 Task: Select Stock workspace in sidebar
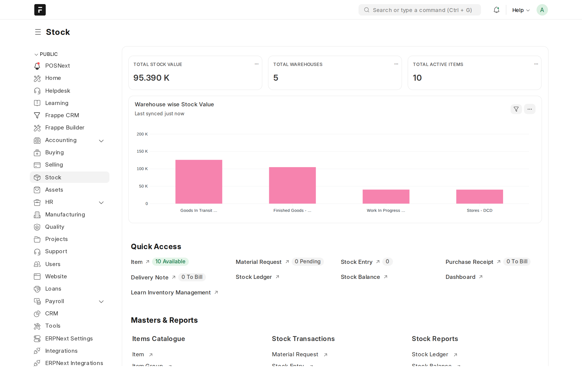coord(70,177)
